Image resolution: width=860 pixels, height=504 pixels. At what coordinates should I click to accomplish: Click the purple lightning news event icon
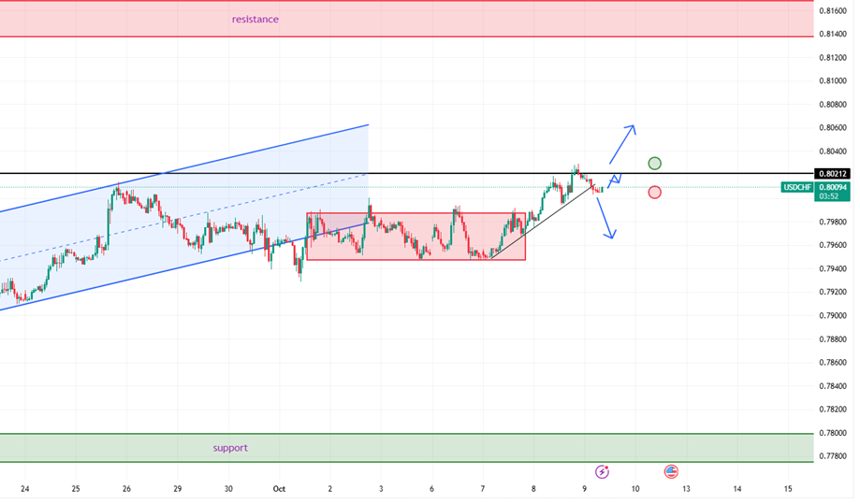604,471
